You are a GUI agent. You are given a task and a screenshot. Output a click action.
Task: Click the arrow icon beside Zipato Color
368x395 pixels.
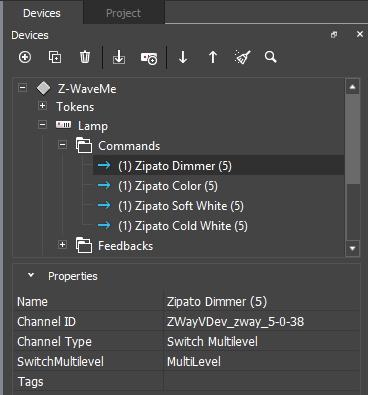pyautogui.click(x=104, y=185)
